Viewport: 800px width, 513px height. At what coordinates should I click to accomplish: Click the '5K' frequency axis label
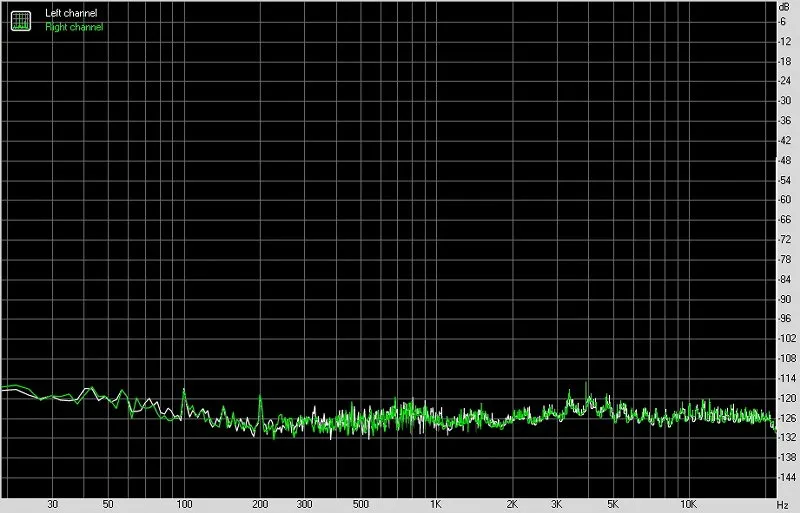pyautogui.click(x=613, y=504)
